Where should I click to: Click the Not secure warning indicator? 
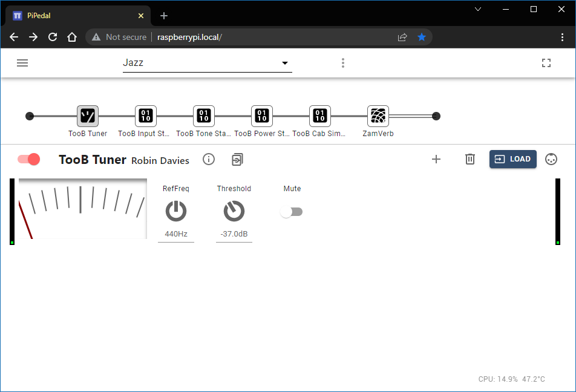pos(119,37)
